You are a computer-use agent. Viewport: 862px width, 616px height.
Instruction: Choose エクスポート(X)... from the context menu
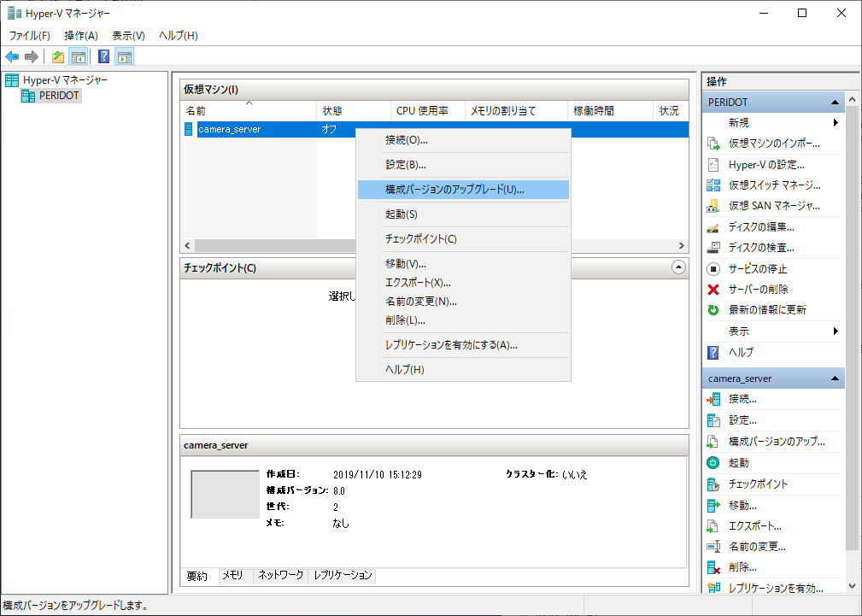tap(463, 283)
